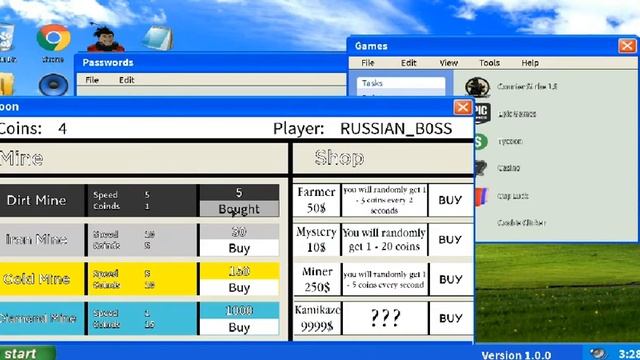Open File menu in Passwords window
Screen dimensions: 640x360
coord(92,80)
